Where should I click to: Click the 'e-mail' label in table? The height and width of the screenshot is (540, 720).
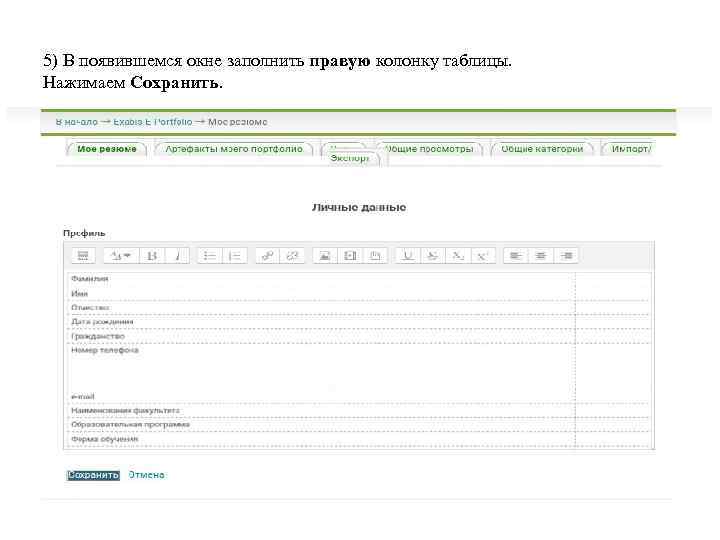point(83,396)
